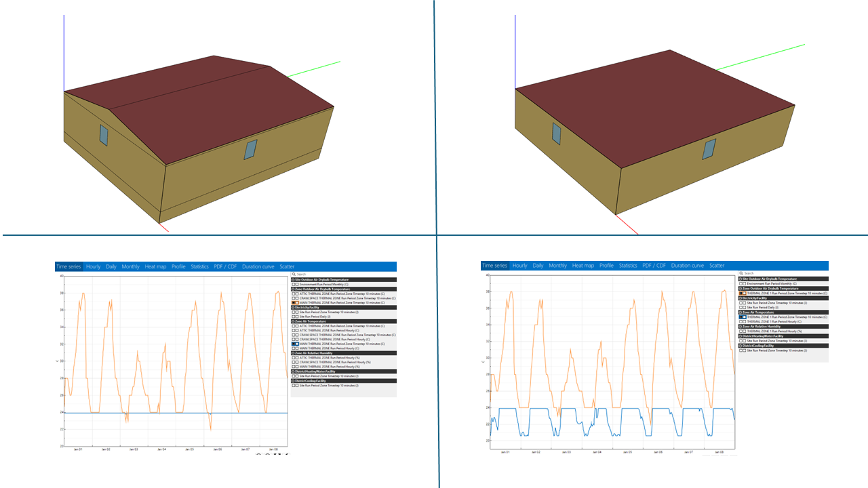
Task: Collapse Zone Outdoor Air Drybulb Temperature group, left panel
Action: (293, 289)
